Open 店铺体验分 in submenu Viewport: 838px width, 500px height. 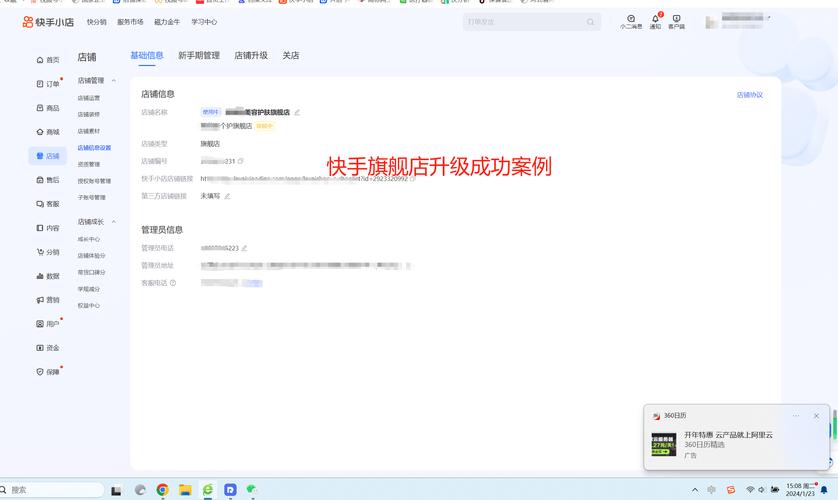click(x=91, y=256)
